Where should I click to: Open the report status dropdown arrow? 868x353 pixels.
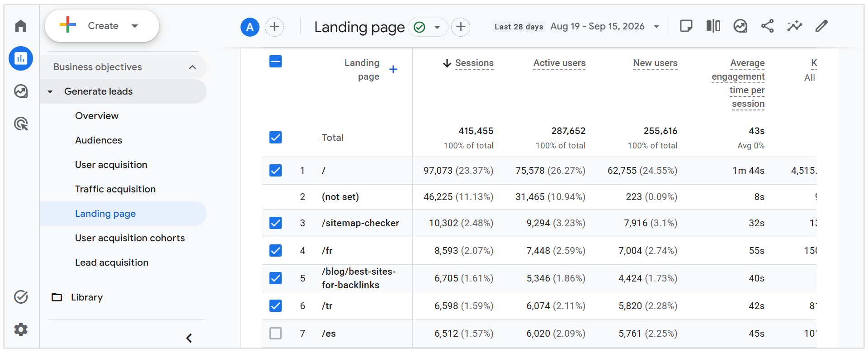tap(437, 27)
